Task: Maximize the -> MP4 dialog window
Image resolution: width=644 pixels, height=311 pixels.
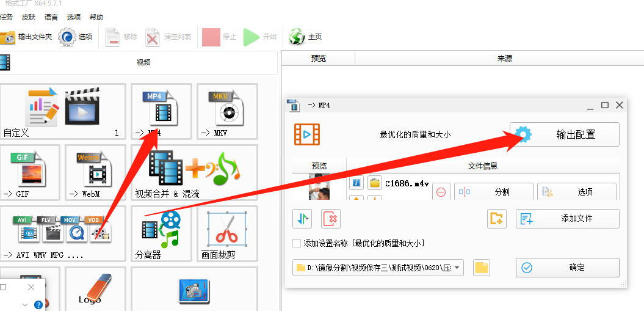Action: (605, 105)
